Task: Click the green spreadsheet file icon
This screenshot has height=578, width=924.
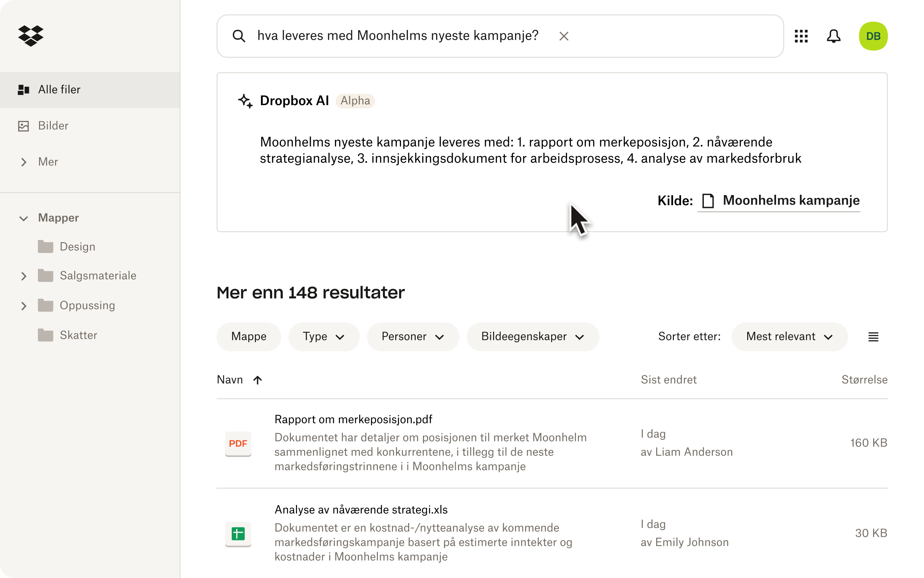Action: pos(238,534)
